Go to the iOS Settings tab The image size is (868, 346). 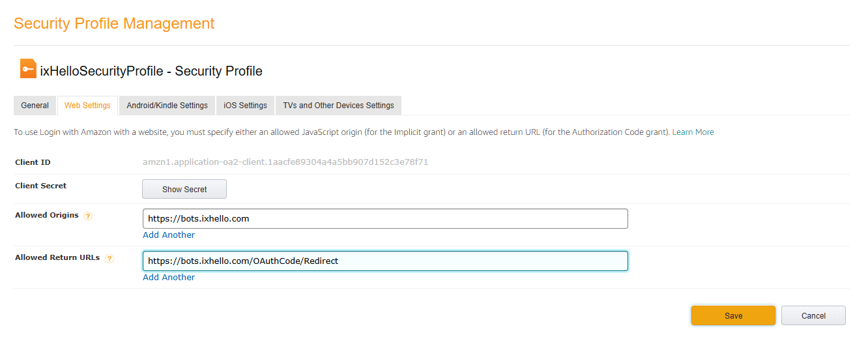tap(245, 106)
